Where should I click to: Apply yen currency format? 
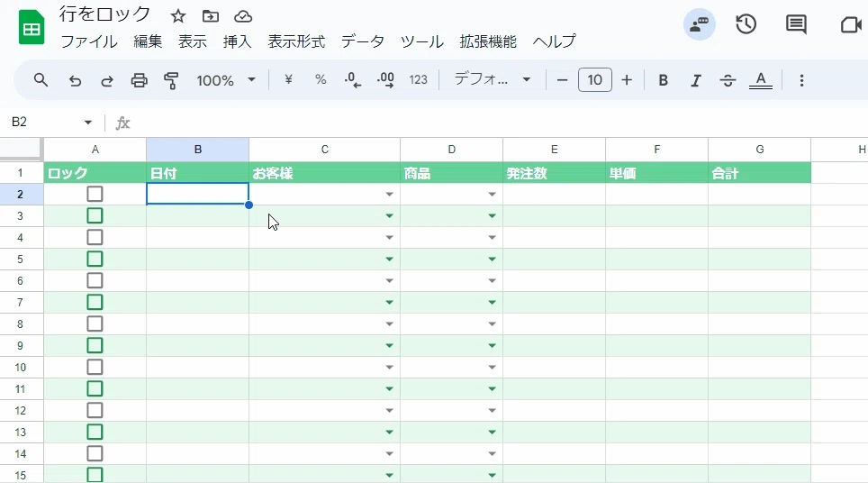(x=288, y=80)
